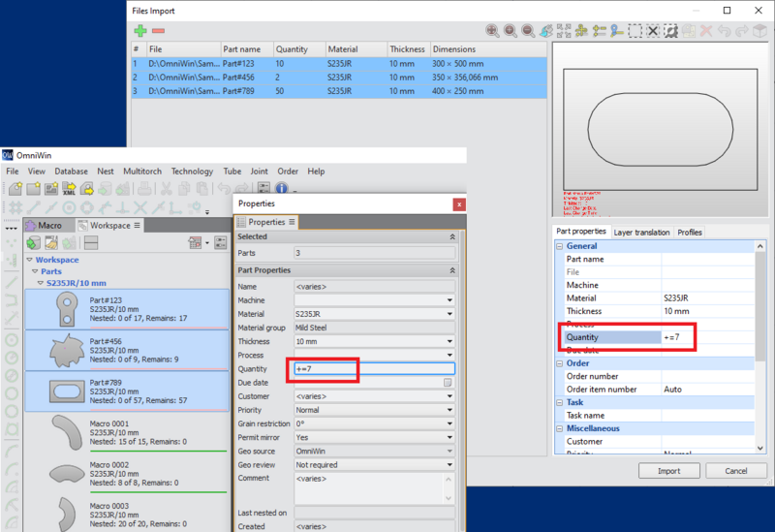Open the File menu in OmniWin
The image size is (775, 532).
[13, 172]
